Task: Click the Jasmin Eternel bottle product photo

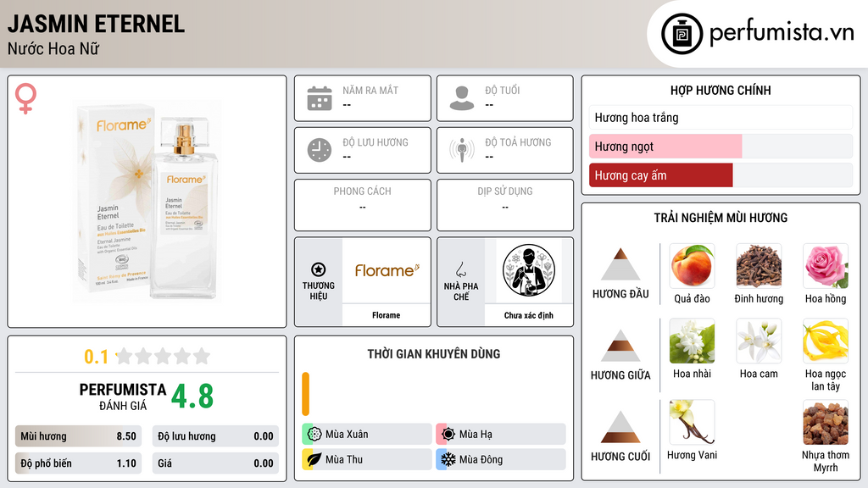Action: click(147, 202)
